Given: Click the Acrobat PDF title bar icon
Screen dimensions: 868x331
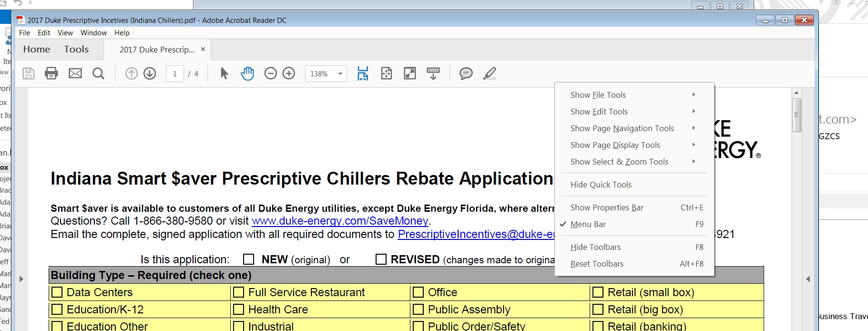Looking at the screenshot, I should pos(21,20).
